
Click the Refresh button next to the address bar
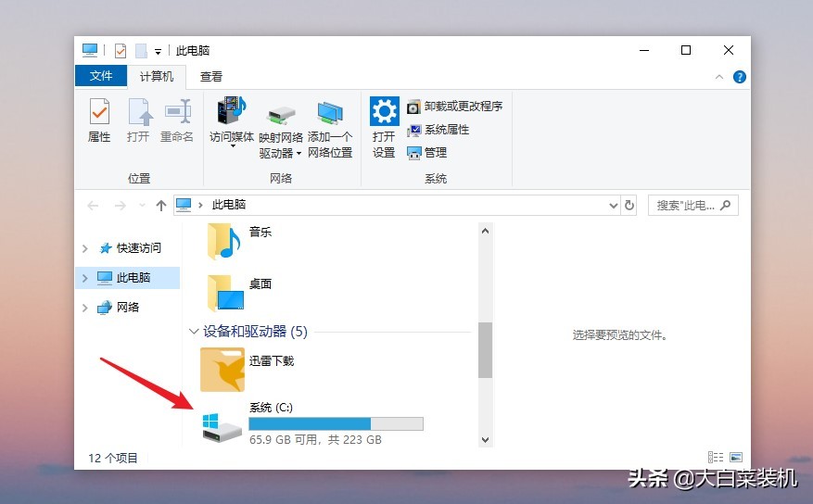click(x=629, y=205)
